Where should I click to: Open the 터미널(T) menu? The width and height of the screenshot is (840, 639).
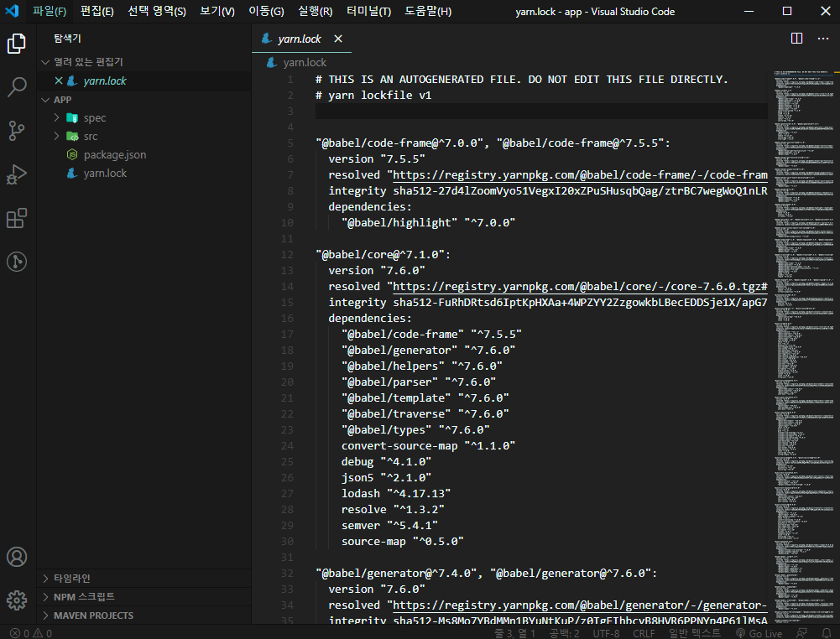(368, 11)
